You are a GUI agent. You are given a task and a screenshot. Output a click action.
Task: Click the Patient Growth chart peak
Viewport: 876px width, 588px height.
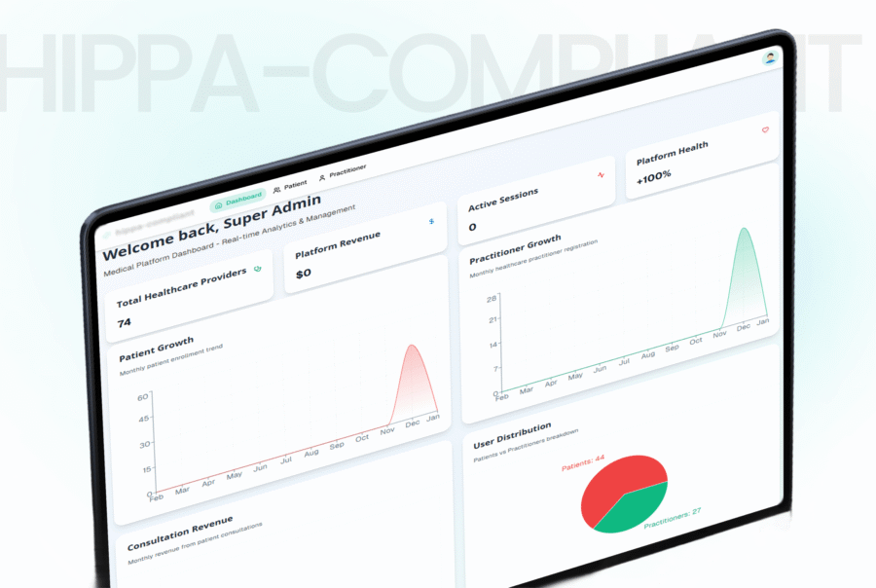(413, 347)
